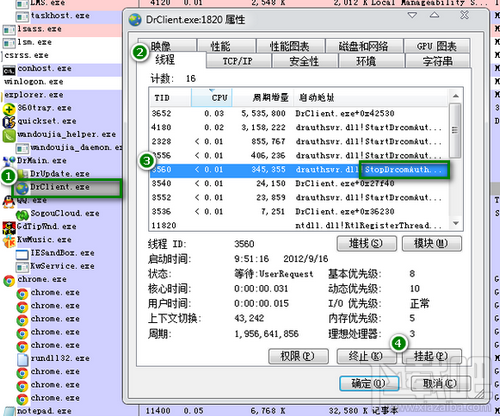
Task: Click the lsm.exe process icon
Action: pyautogui.click(x=9, y=43)
